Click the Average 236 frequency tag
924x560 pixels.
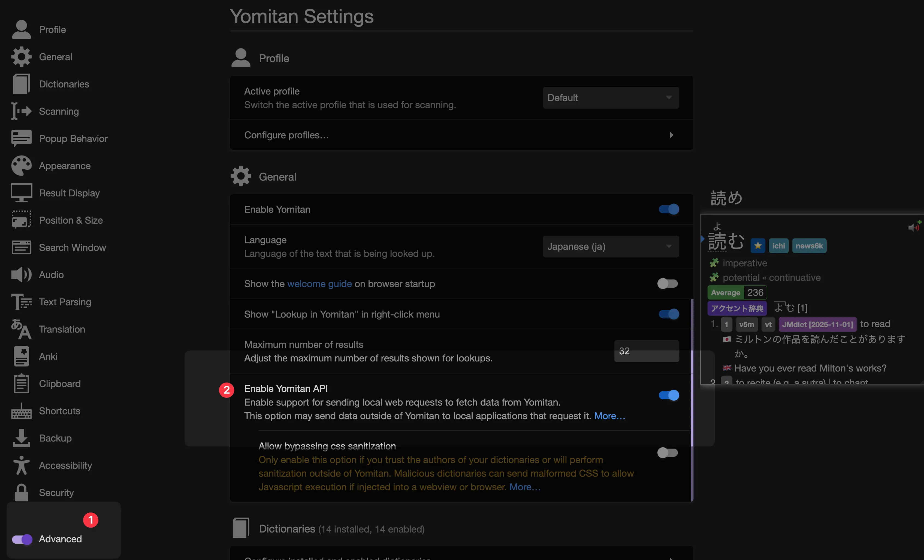[x=737, y=292]
